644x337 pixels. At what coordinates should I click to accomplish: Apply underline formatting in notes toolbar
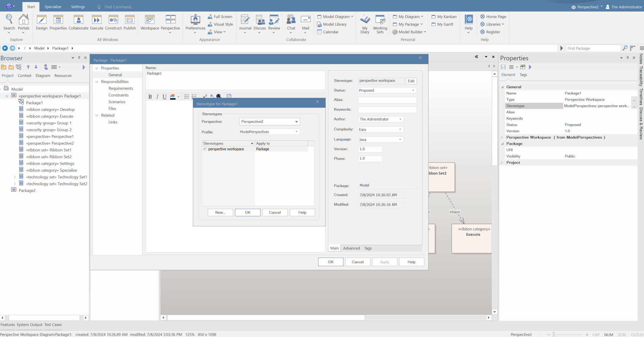165,97
